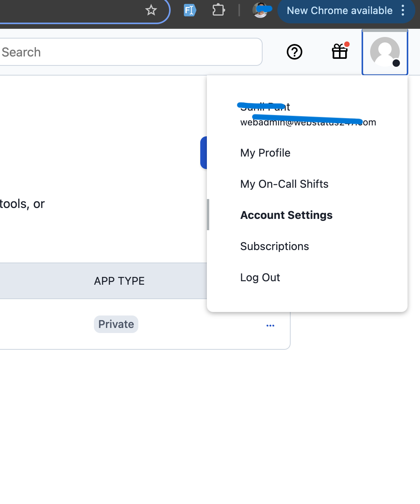Log Out of the account

(260, 277)
